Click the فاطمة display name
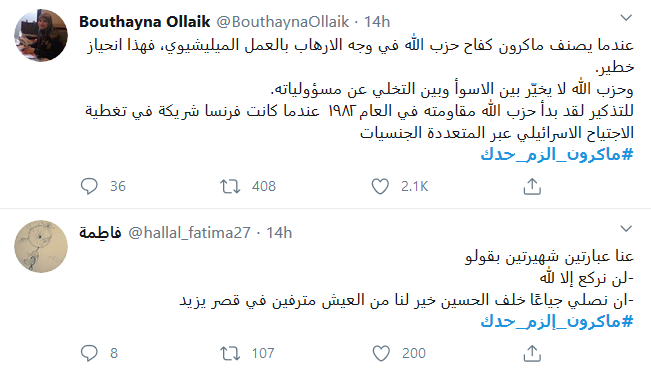Viewport: 651px width, 368px height. click(100, 233)
